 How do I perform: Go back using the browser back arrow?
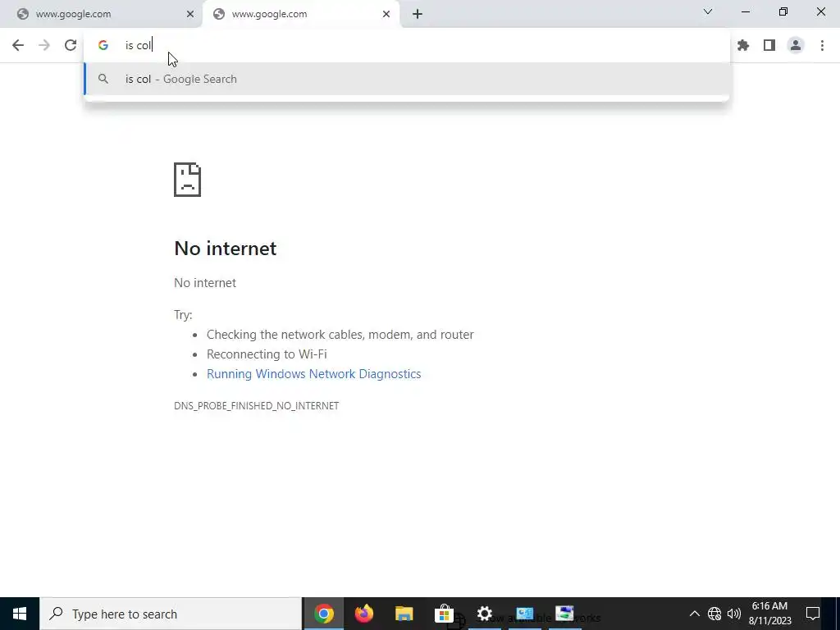pyautogui.click(x=18, y=45)
